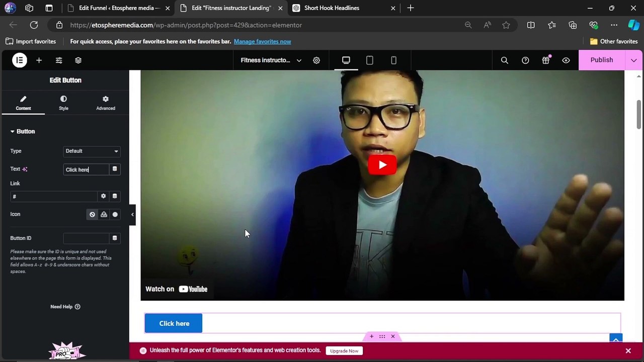Switch to the Content tab

coord(23,103)
